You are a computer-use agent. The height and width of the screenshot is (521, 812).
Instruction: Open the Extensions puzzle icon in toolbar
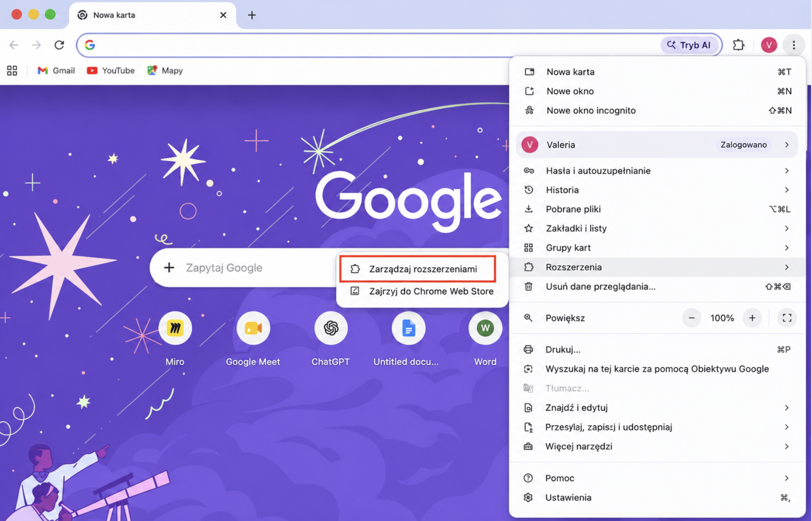point(738,45)
